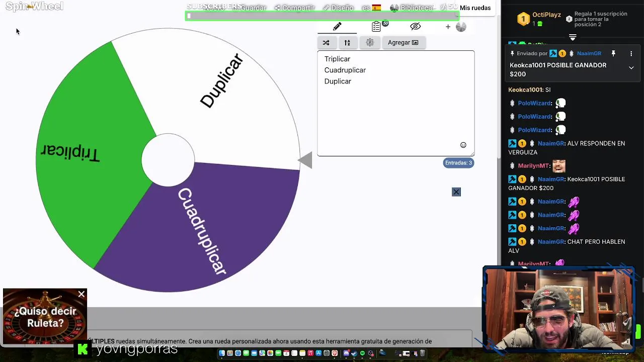The image size is (644, 362).
Task: Click the Agregar image button
Action: click(x=403, y=43)
